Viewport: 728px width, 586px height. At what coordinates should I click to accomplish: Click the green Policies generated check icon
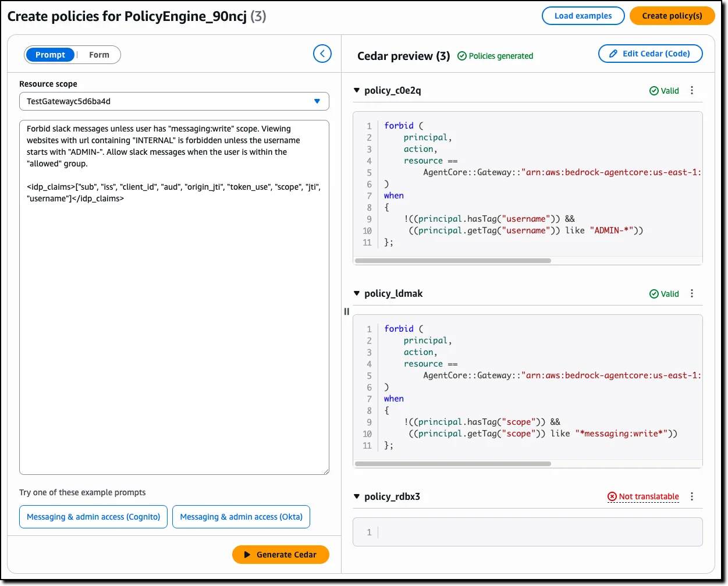[462, 56]
